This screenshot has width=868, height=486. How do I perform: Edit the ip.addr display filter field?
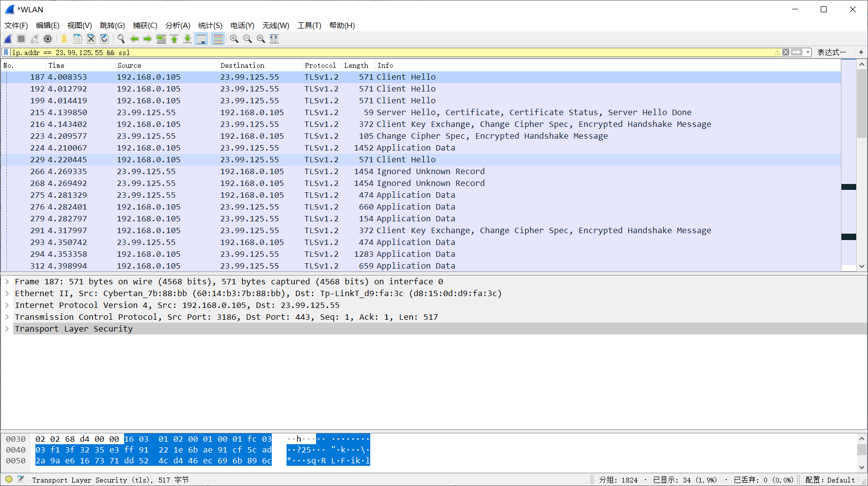pyautogui.click(x=391, y=52)
